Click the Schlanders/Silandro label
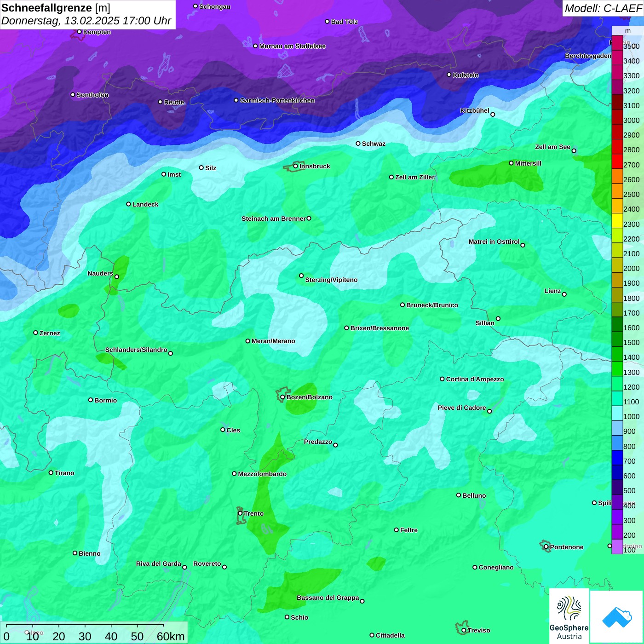The height and width of the screenshot is (644, 644). point(136,350)
